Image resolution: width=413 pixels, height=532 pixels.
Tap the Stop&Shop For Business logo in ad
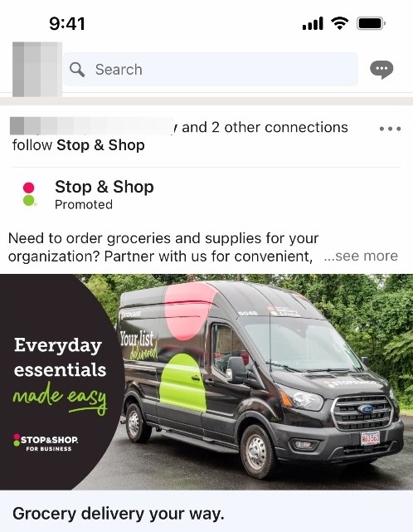pyautogui.click(x=46, y=442)
